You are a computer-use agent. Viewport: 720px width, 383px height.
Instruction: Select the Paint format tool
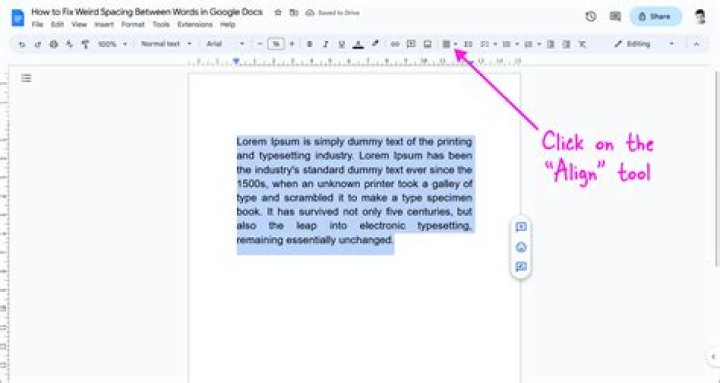(x=85, y=44)
